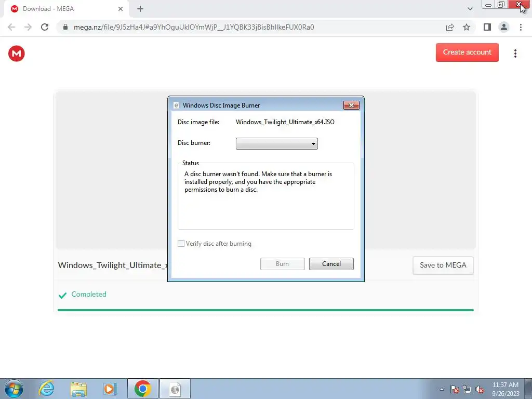Reload the MEGA download page
Viewport: 532px width, 399px height.
pyautogui.click(x=45, y=27)
